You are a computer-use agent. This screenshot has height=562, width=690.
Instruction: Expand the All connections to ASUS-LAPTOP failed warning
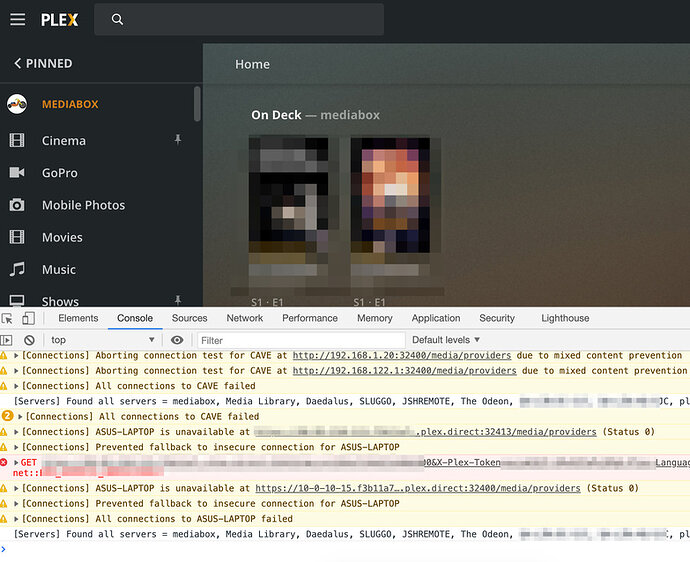tap(16, 519)
